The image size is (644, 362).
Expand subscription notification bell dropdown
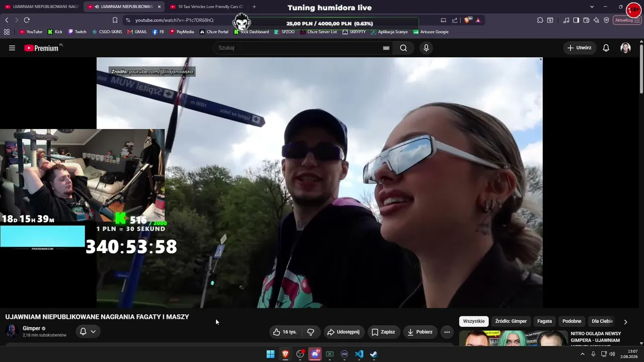click(88, 331)
